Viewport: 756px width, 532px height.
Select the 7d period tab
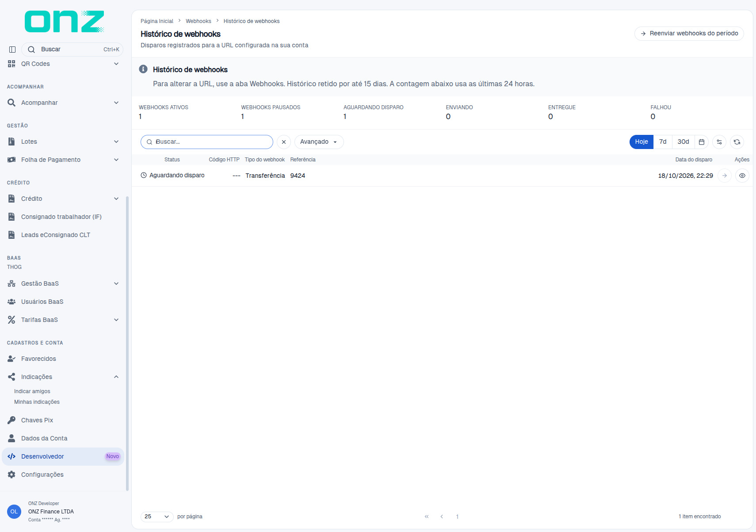click(663, 142)
